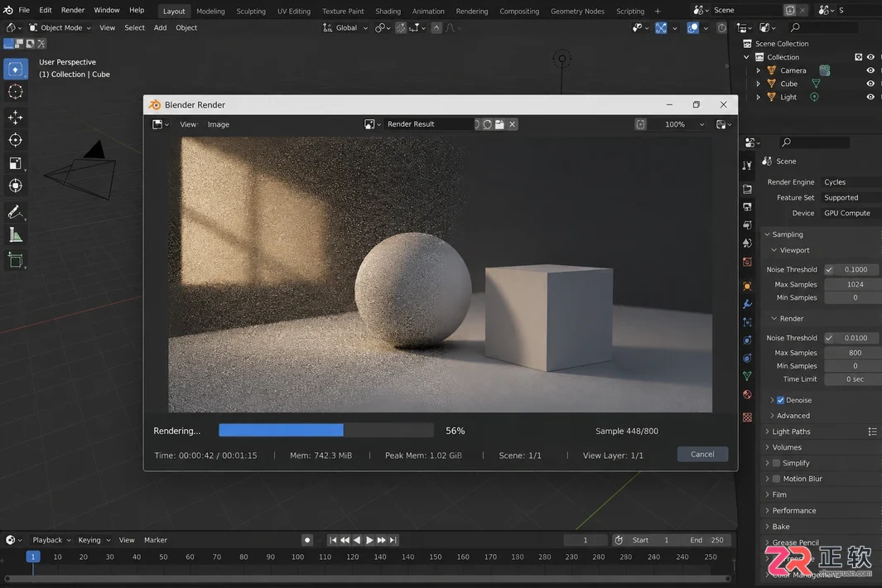Click the Time Limit 0 sec field
Viewport: 882px width, 588px height.
coord(853,379)
